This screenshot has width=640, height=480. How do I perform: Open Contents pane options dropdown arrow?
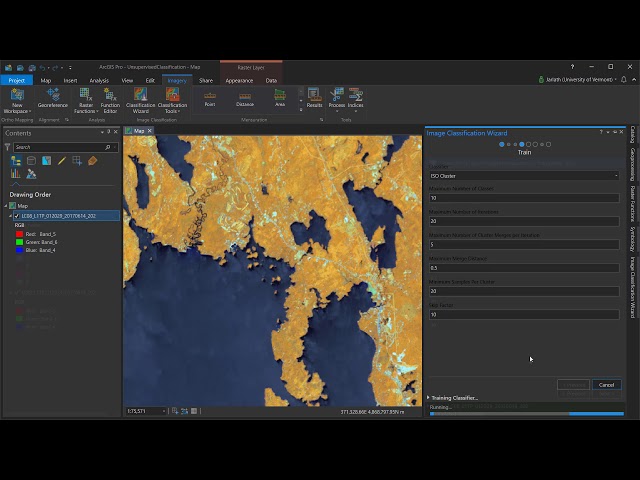pyautogui.click(x=102, y=132)
